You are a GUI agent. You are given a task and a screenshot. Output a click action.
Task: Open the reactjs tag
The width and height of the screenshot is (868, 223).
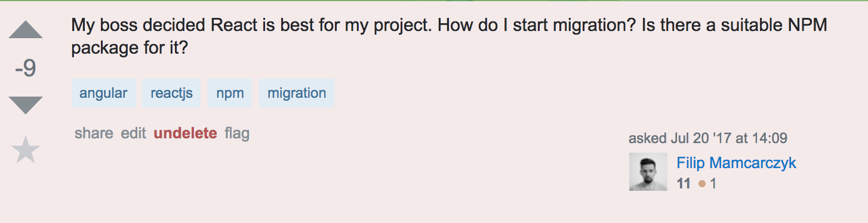pos(171,93)
